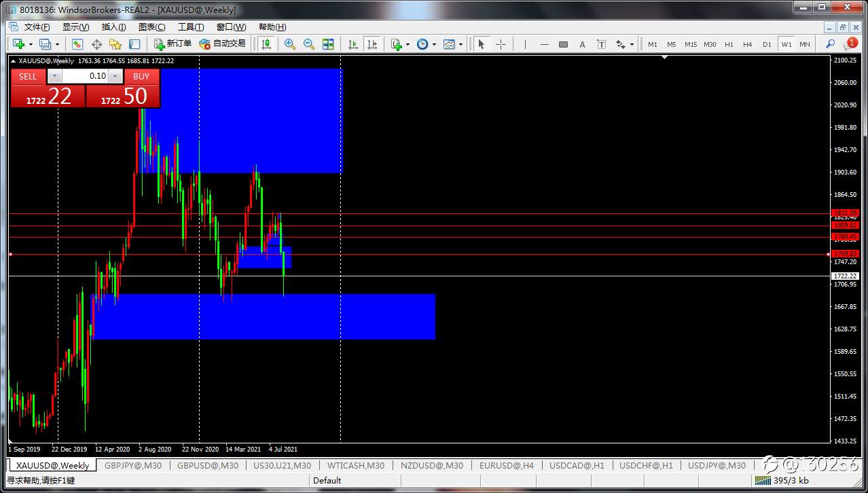Zoom out of the chart
The height and width of the screenshot is (493, 868).
click(309, 44)
